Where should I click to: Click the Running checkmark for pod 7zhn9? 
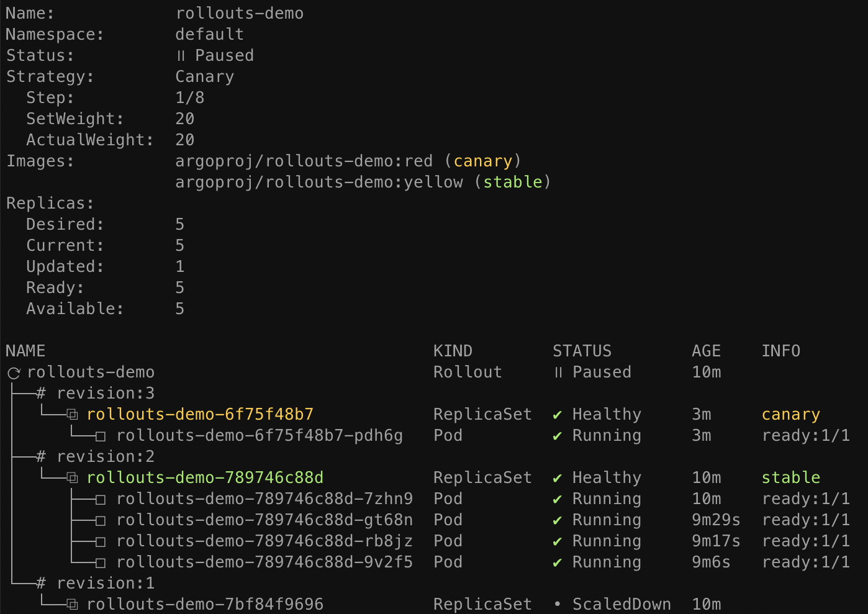point(558,499)
